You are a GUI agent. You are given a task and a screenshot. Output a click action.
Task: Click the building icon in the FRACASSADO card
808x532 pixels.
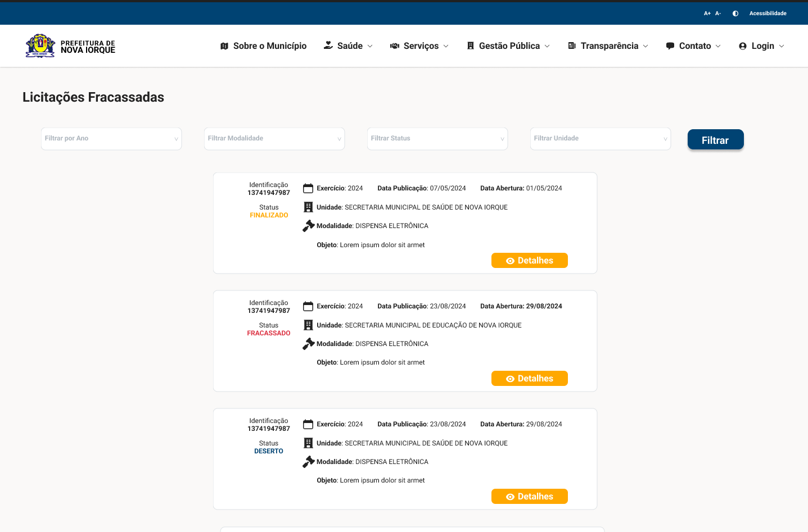[x=308, y=325]
